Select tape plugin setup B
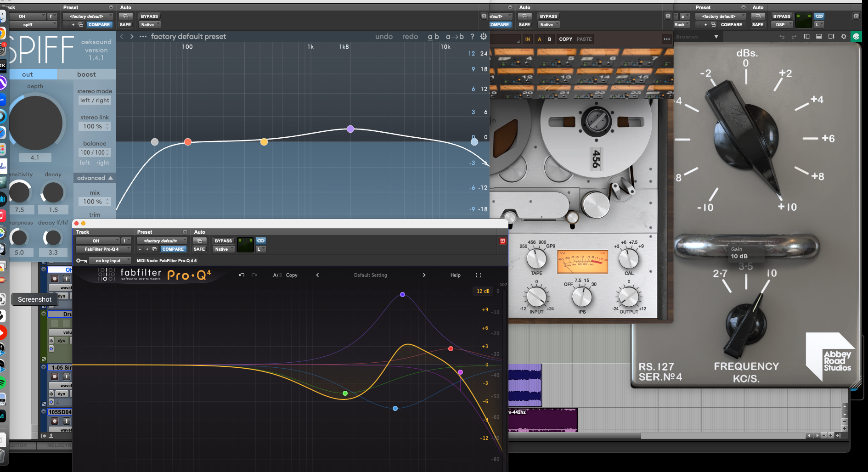The width and height of the screenshot is (868, 472). tap(550, 39)
